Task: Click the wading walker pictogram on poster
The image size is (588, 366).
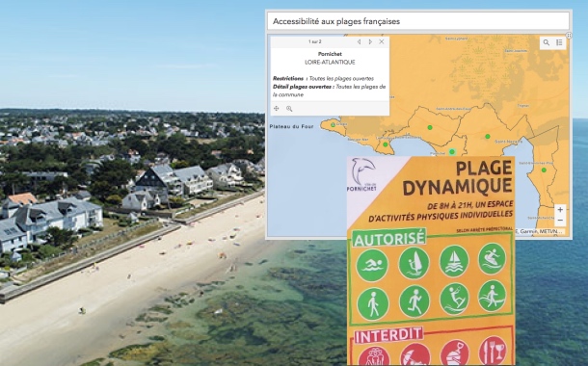Action: click(492, 296)
